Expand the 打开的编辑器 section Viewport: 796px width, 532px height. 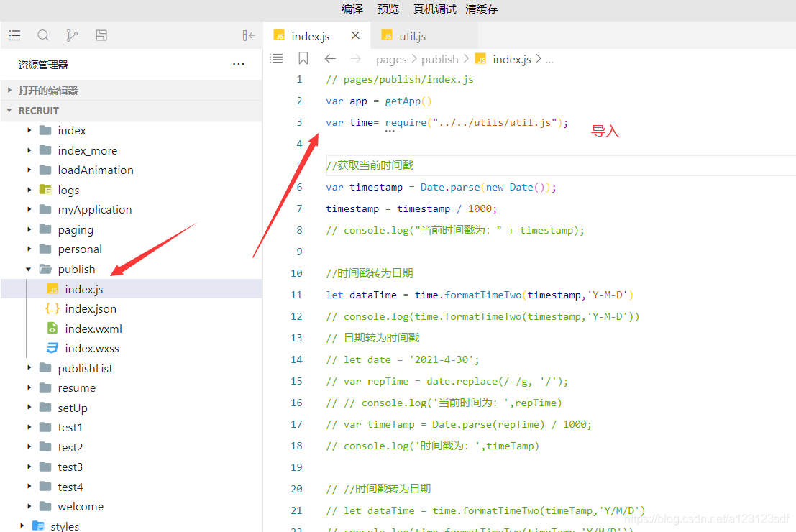pyautogui.click(x=131, y=91)
